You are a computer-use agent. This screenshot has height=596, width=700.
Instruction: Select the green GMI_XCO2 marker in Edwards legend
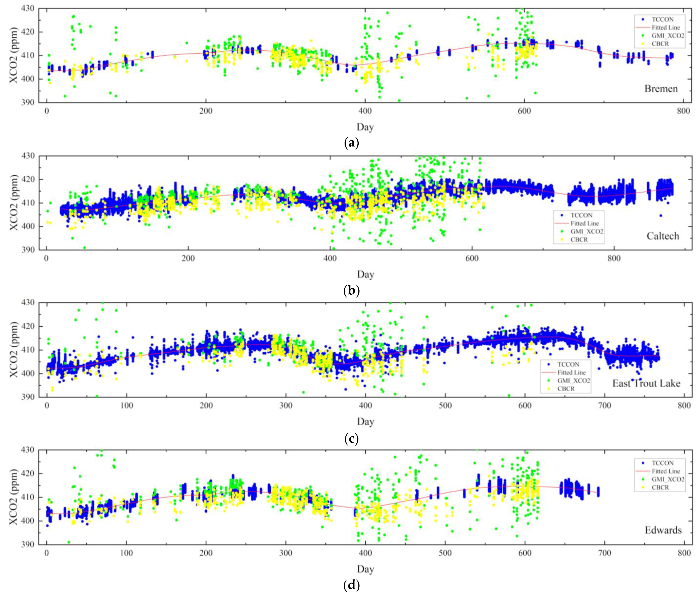coord(643,479)
